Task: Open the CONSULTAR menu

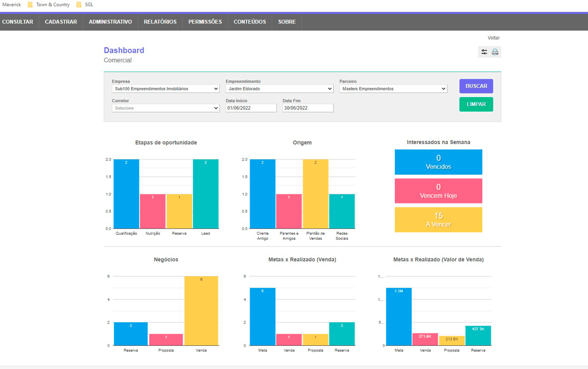Action: 18,22
